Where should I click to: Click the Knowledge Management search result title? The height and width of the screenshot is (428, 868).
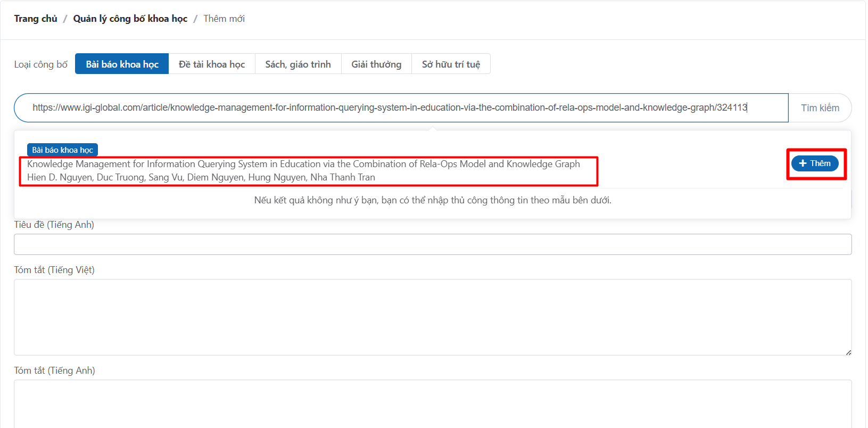tap(303, 164)
